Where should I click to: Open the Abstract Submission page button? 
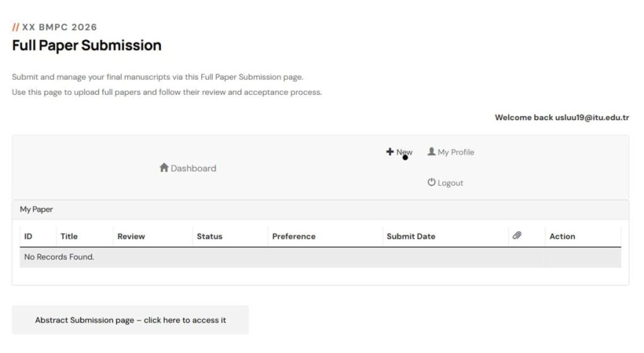[130, 320]
